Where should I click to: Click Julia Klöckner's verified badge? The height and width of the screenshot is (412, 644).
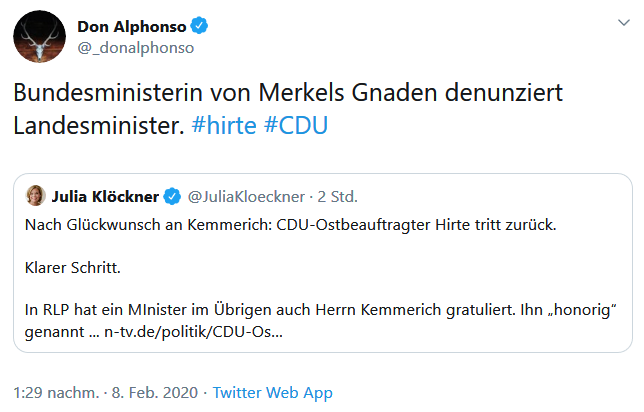pyautogui.click(x=171, y=194)
